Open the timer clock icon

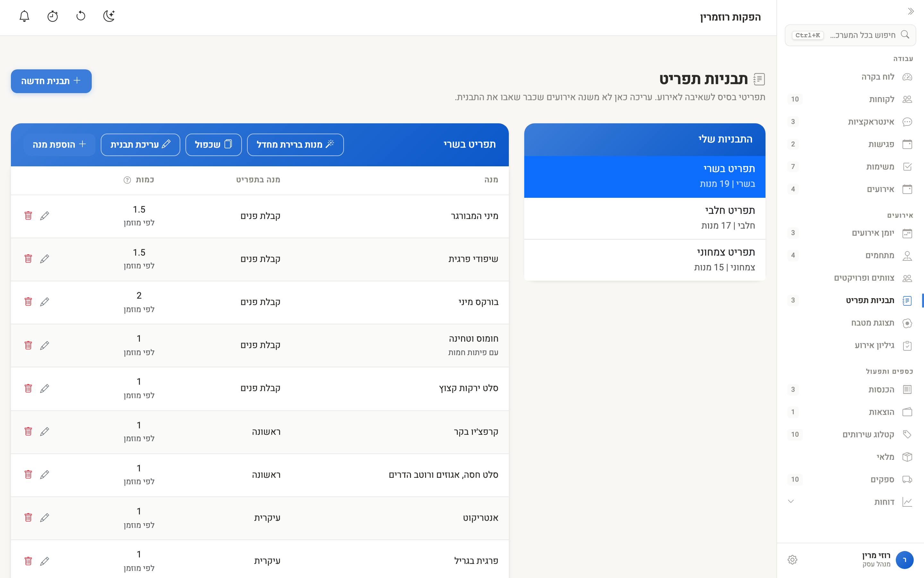53,16
